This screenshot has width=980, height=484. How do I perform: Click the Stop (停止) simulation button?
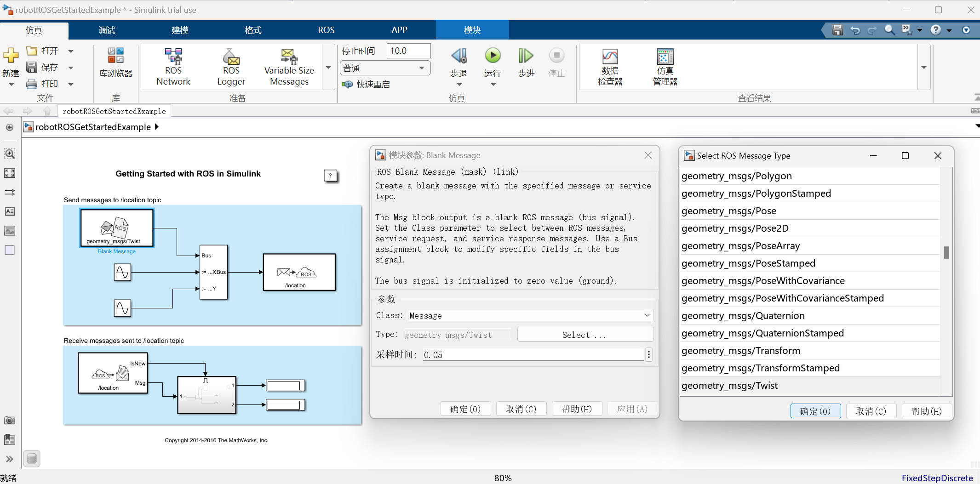click(x=556, y=63)
